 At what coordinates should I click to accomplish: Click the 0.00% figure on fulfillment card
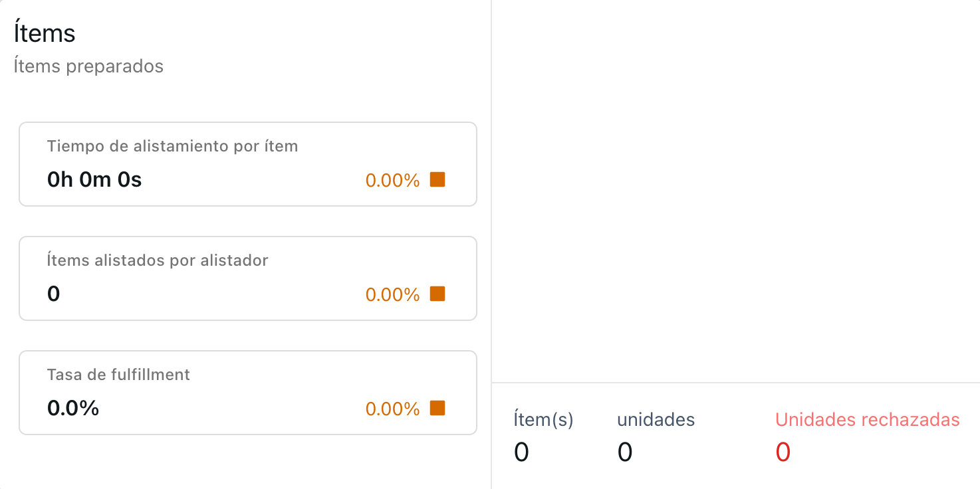(x=392, y=408)
